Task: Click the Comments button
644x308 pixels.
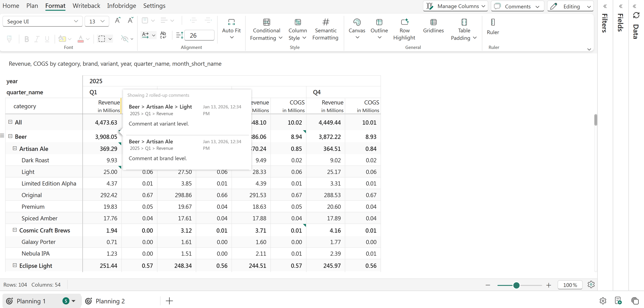Action: click(x=517, y=6)
